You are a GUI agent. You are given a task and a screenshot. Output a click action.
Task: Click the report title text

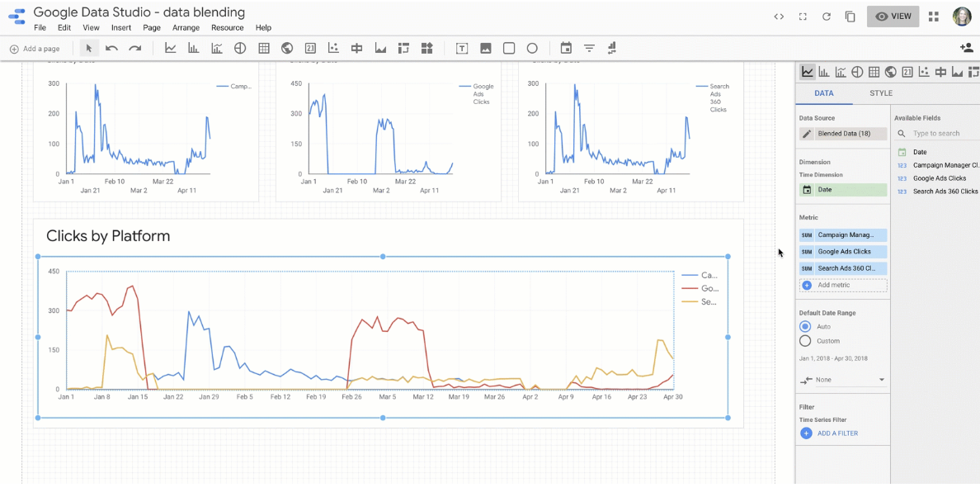coord(139,12)
